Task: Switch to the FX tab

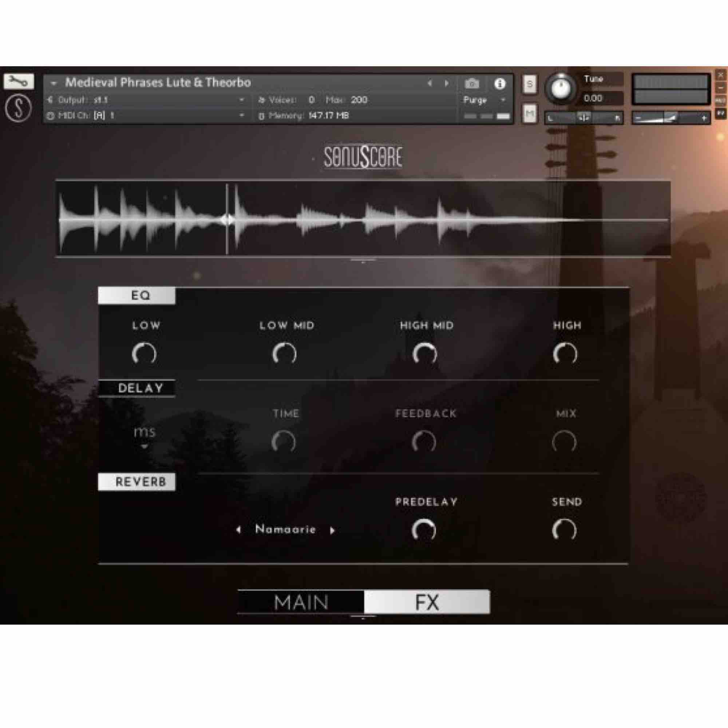Action: 427,602
